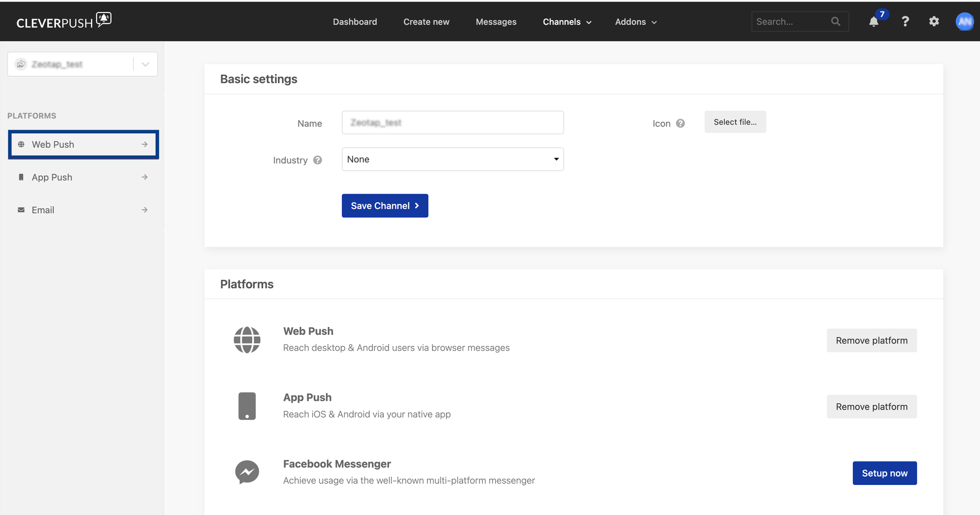Open Create new
Image resolution: width=980 pixels, height=515 pixels.
[426, 22]
